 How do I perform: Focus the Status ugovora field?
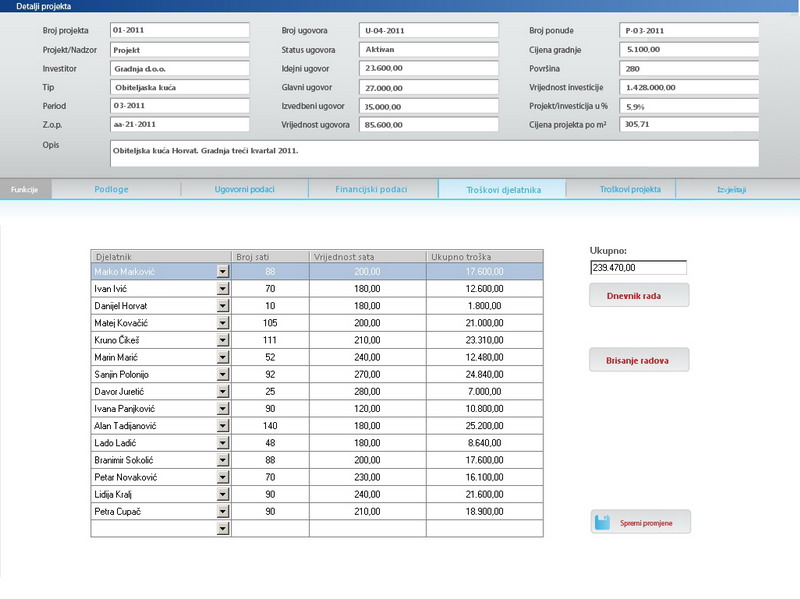[429, 49]
